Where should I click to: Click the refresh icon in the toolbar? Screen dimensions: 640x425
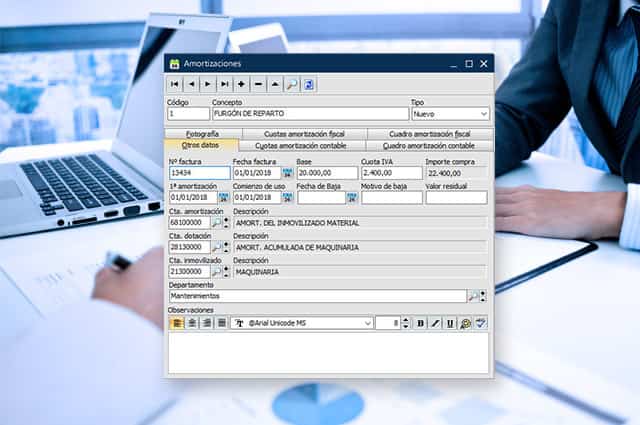[308, 85]
